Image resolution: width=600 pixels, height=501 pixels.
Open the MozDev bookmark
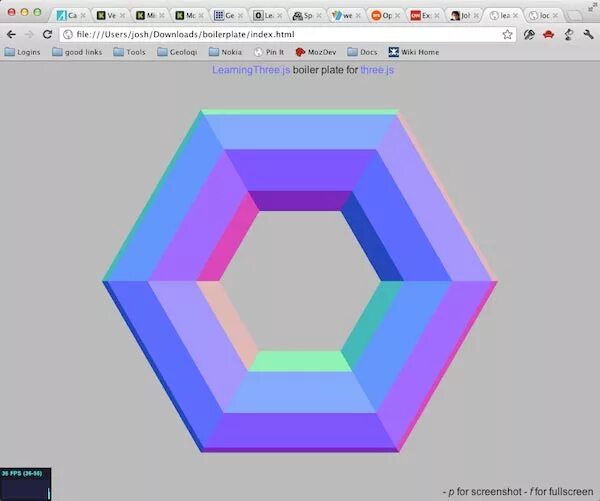pyautogui.click(x=316, y=52)
